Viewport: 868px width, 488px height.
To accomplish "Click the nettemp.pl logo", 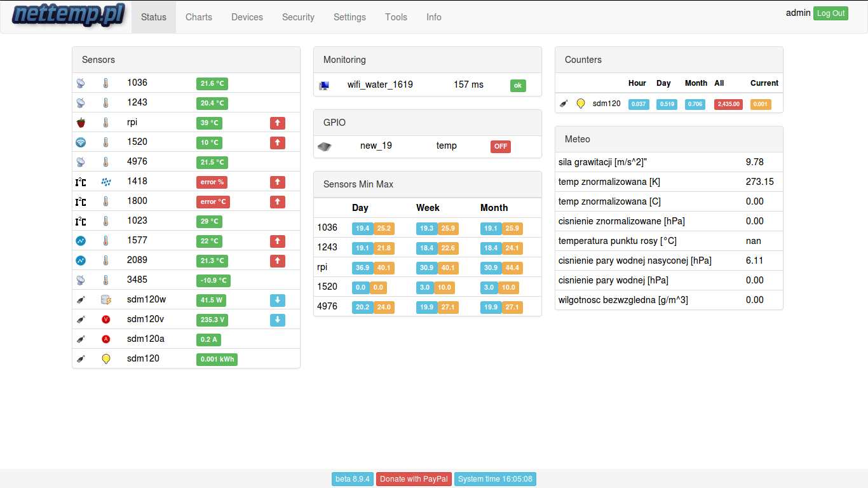I will tap(68, 15).
